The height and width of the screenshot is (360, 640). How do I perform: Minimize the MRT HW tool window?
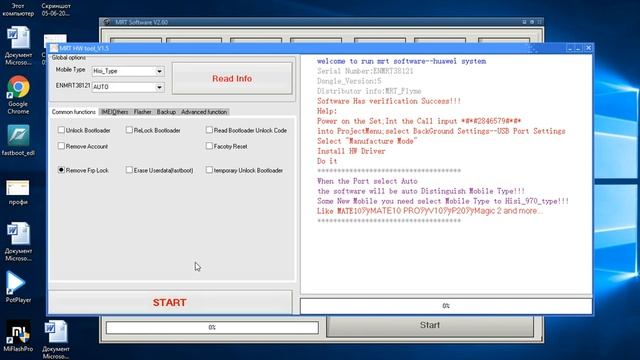point(570,48)
